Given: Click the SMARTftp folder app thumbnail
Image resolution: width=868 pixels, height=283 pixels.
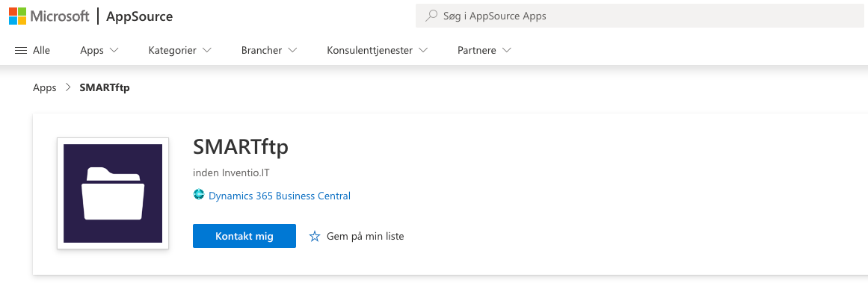Looking at the screenshot, I should pyautogui.click(x=113, y=193).
